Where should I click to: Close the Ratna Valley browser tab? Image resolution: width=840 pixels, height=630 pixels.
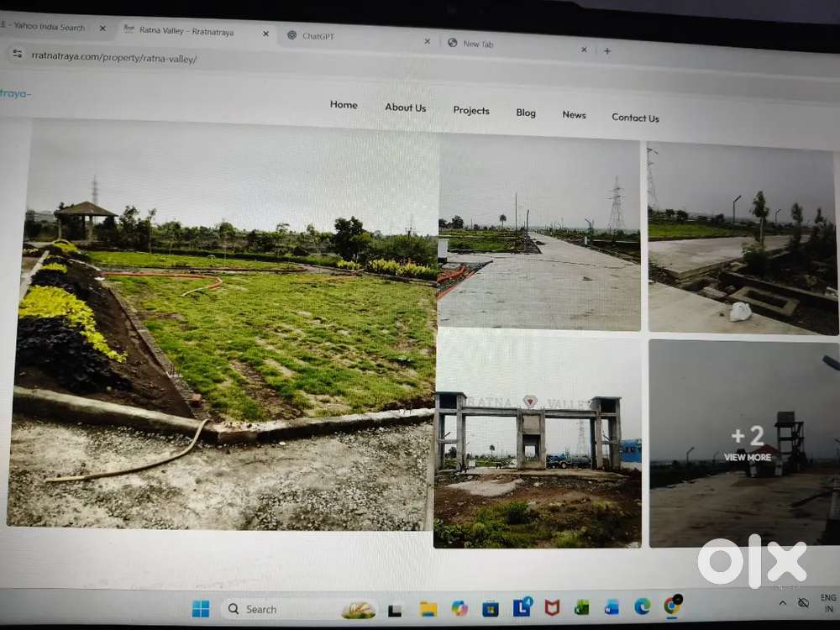pos(265,34)
